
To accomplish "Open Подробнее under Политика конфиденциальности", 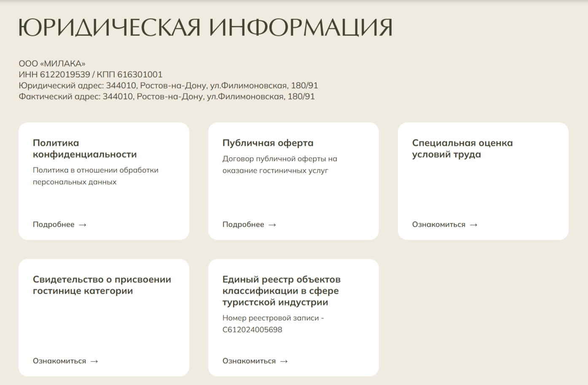I will pyautogui.click(x=54, y=225).
